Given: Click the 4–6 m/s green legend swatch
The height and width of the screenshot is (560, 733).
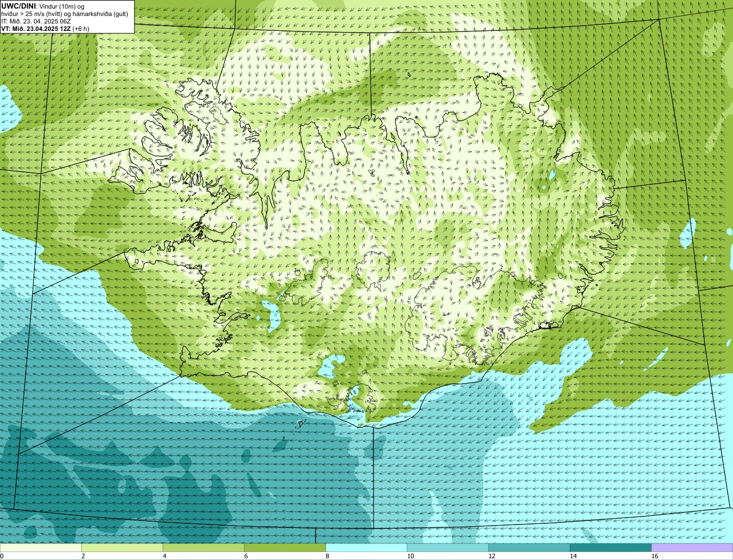Looking at the screenshot, I should coord(203,548).
